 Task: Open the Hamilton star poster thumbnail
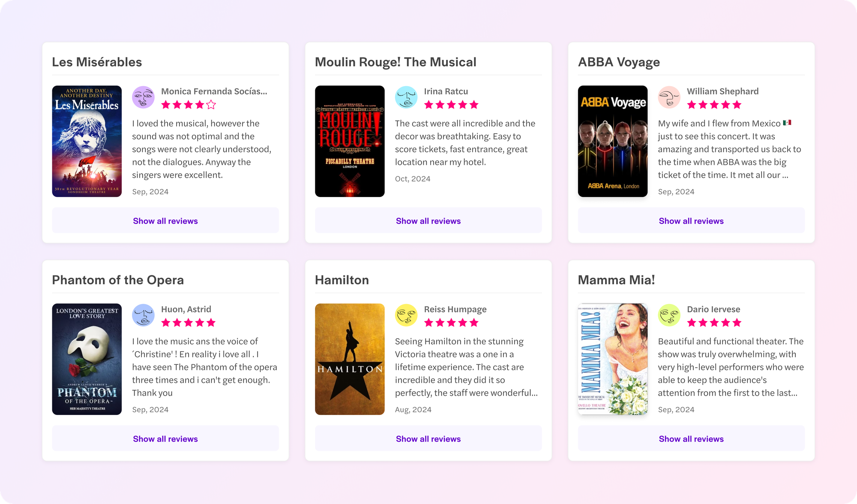tap(350, 359)
